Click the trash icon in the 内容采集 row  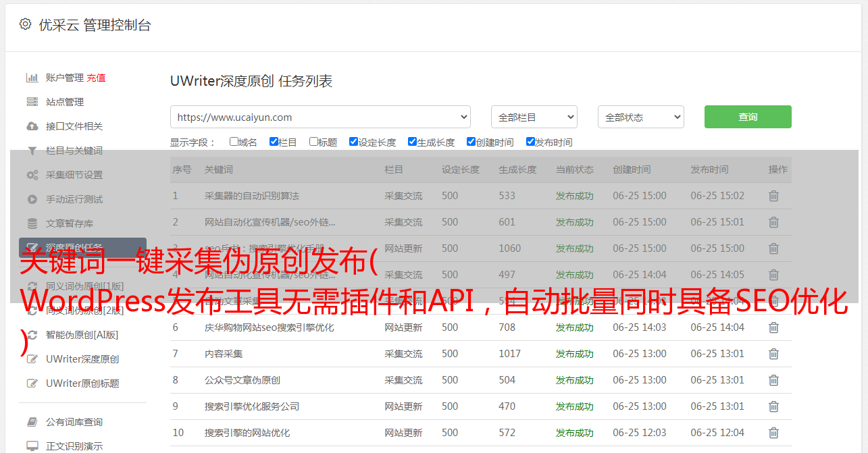point(774,354)
